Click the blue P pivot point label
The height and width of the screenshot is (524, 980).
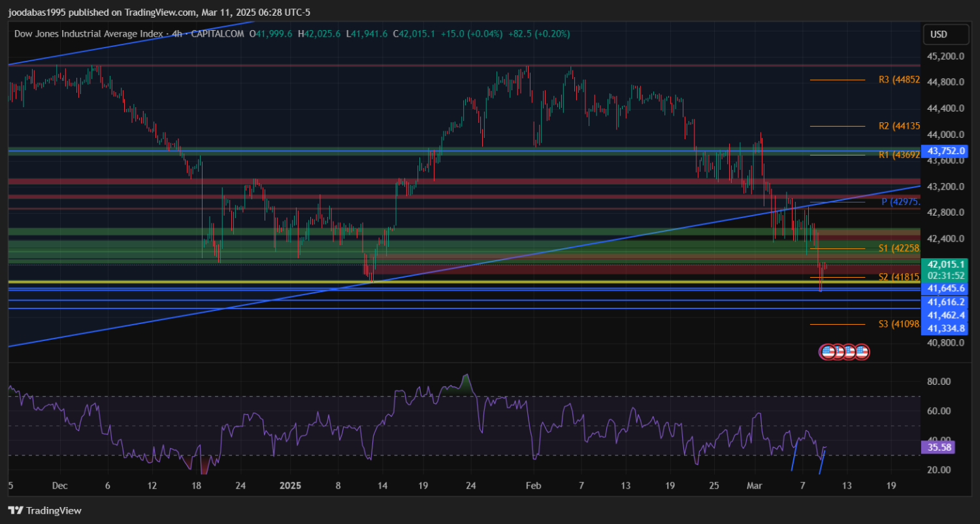(x=900, y=202)
